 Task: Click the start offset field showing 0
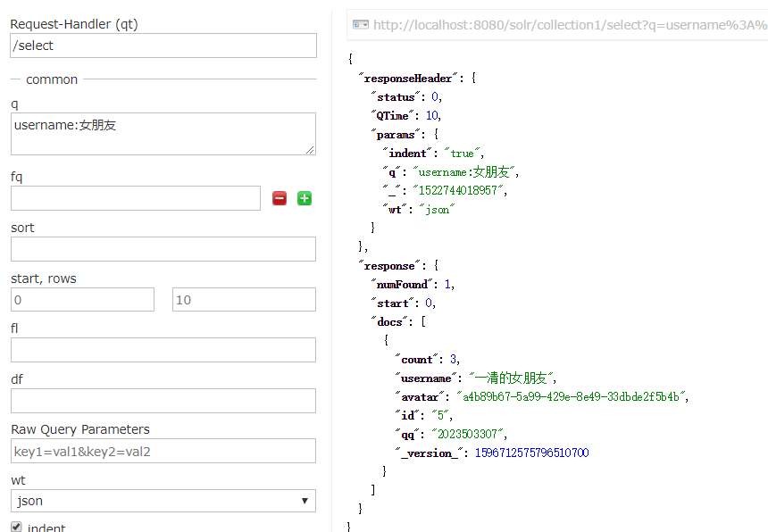coord(82,300)
